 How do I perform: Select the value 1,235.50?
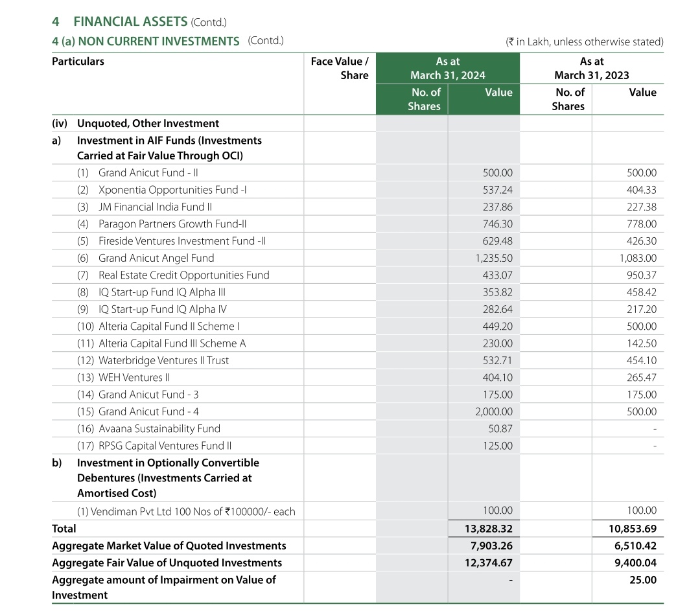494,258
